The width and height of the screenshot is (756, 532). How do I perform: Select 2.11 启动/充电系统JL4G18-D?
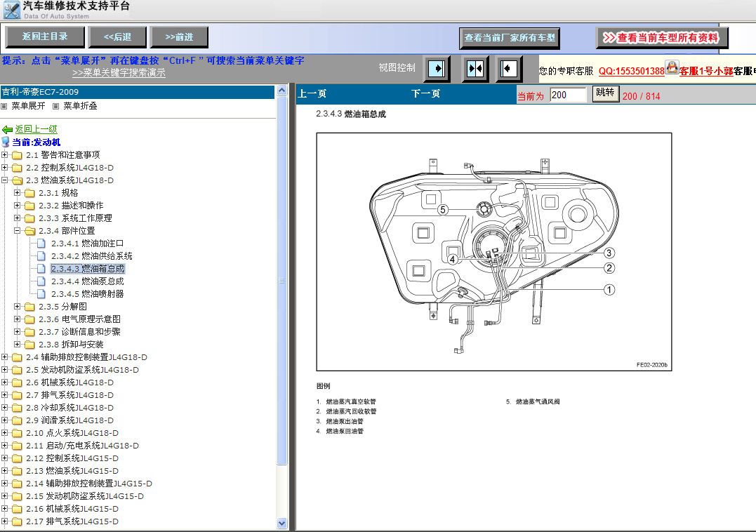click(x=82, y=446)
